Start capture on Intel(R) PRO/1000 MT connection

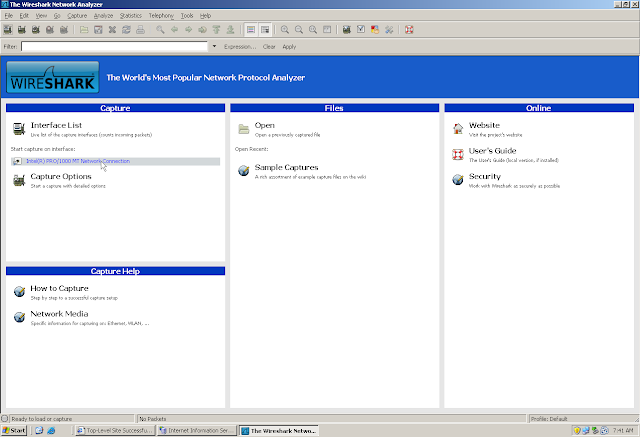click(116, 161)
